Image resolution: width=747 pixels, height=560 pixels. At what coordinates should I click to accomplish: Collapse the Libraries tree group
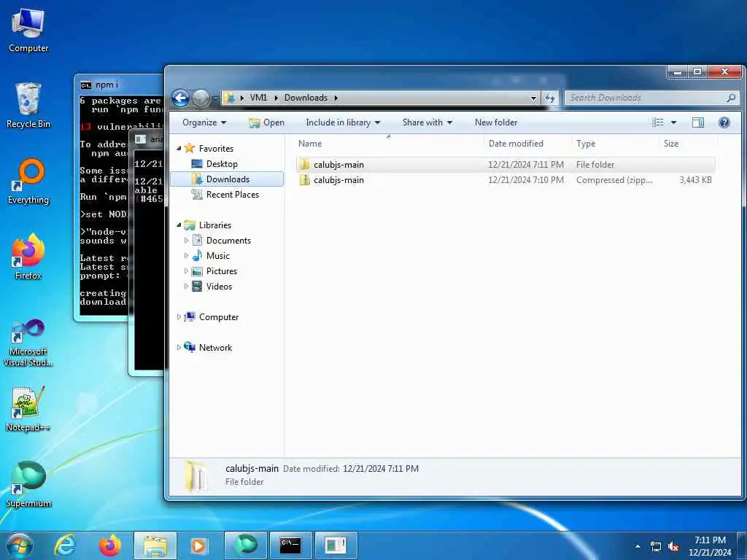179,225
